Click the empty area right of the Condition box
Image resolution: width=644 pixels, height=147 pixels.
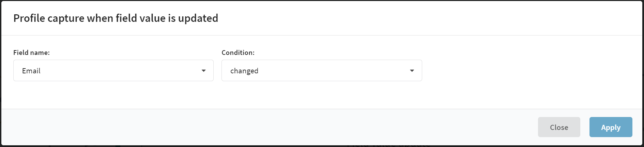click(532, 71)
